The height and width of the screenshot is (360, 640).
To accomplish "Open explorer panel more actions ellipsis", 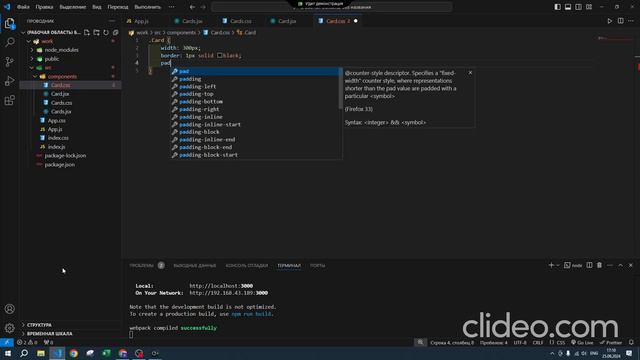I will click(x=112, y=21).
